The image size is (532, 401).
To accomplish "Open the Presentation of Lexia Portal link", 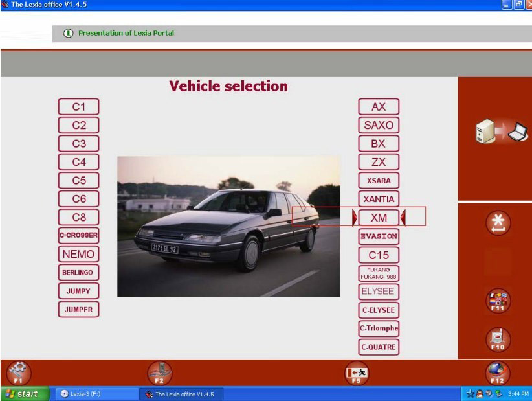I will tap(124, 33).
